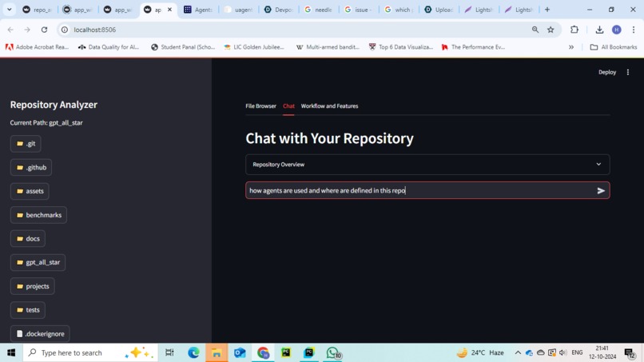Show more bookmarks chevron
Viewport: 644px width, 362px height.
pyautogui.click(x=571, y=47)
